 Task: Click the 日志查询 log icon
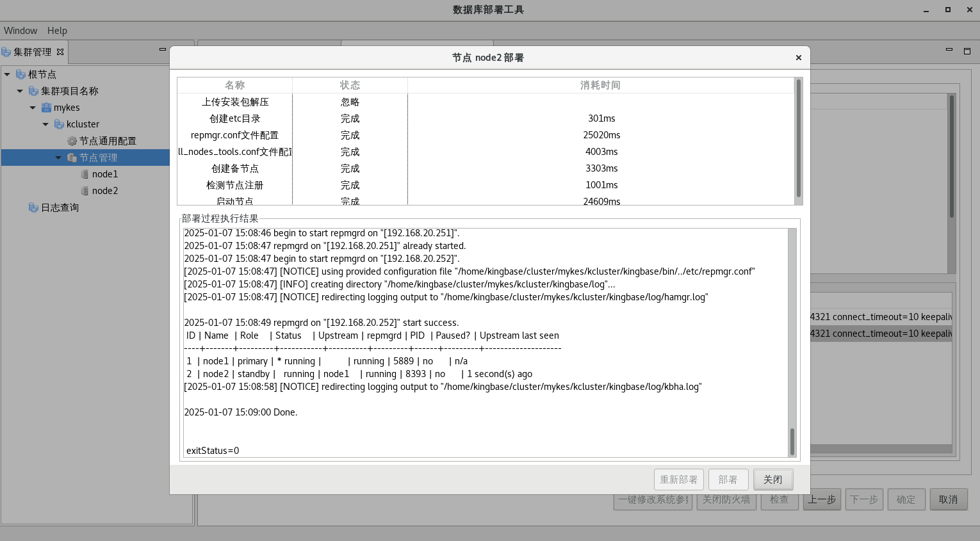pos(33,207)
